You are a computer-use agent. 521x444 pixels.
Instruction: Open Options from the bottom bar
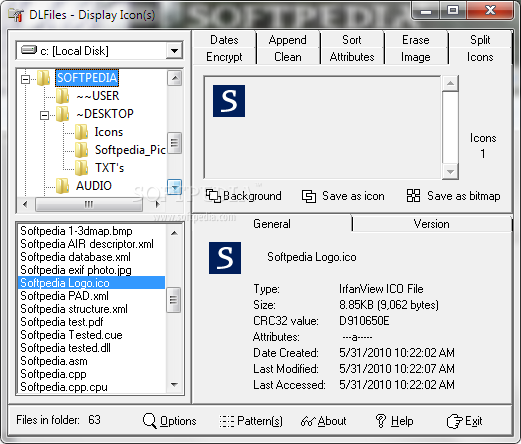pos(178,421)
